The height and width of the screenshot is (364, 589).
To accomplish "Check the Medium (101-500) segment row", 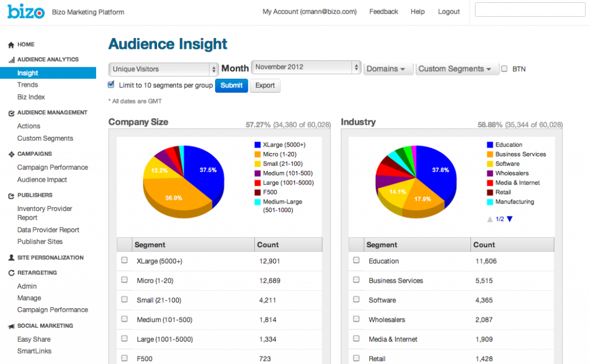I will pyautogui.click(x=124, y=319).
